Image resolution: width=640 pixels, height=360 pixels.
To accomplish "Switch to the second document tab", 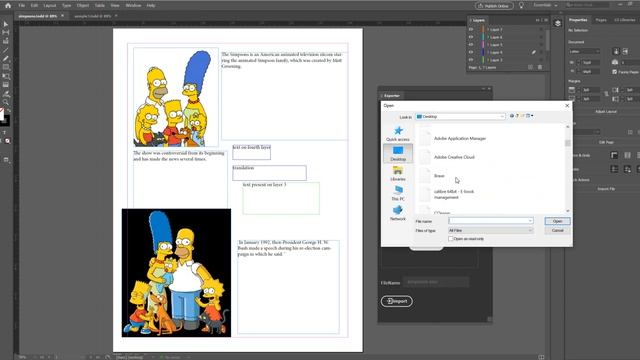I will (x=93, y=16).
